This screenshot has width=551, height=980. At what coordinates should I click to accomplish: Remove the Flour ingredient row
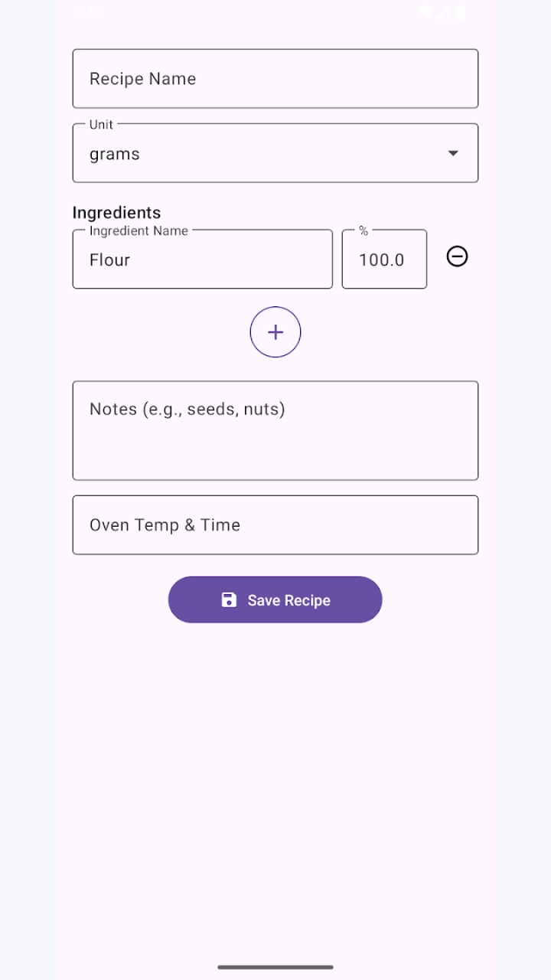(457, 256)
